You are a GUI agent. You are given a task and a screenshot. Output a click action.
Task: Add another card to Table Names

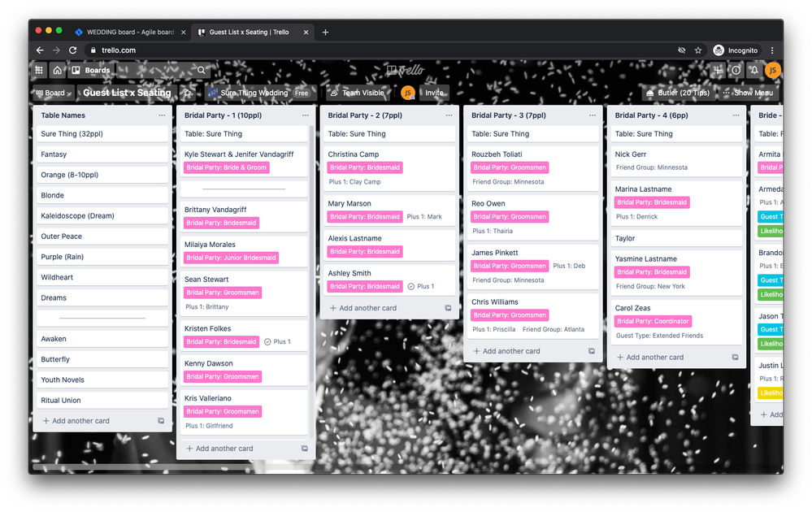[76, 421]
